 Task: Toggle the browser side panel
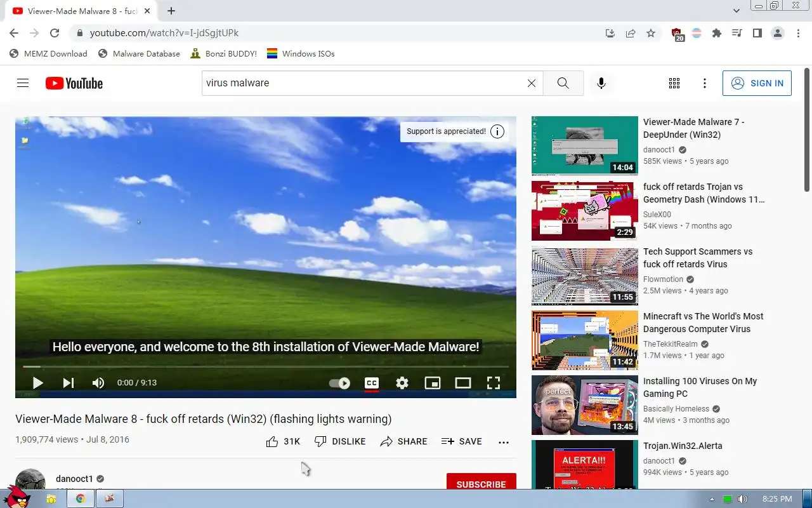[757, 33]
